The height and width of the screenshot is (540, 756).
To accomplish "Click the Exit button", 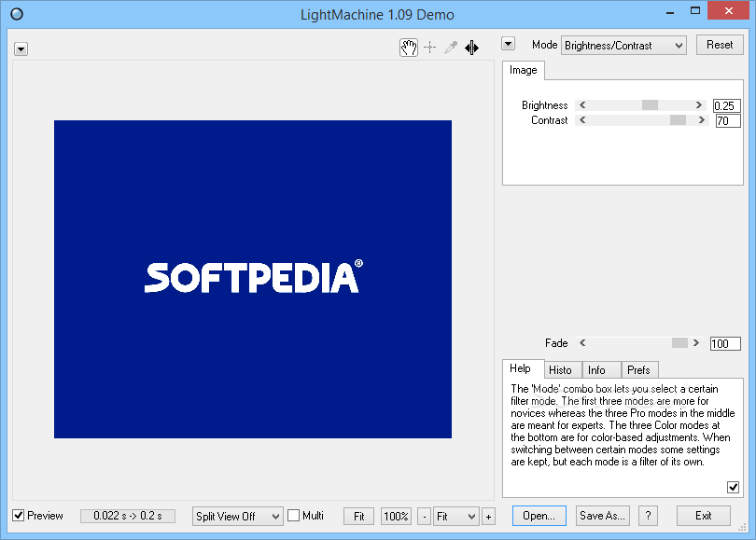I will (x=704, y=516).
